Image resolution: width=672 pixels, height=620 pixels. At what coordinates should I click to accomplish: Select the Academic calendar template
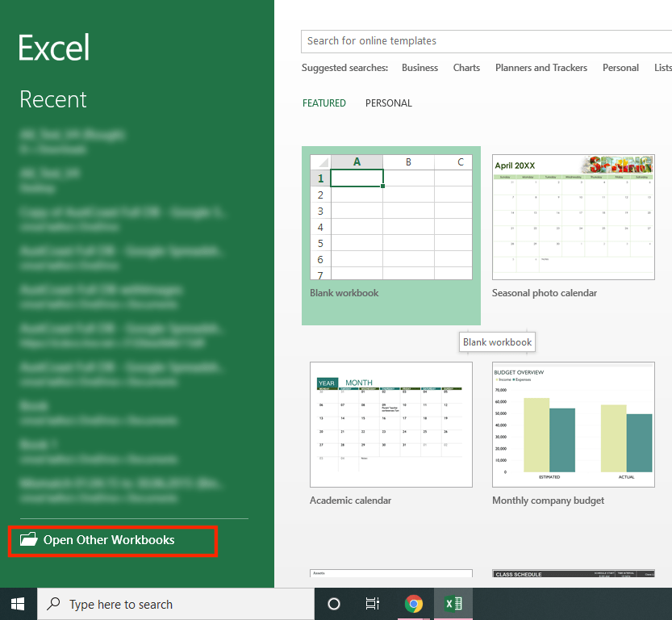click(390, 434)
